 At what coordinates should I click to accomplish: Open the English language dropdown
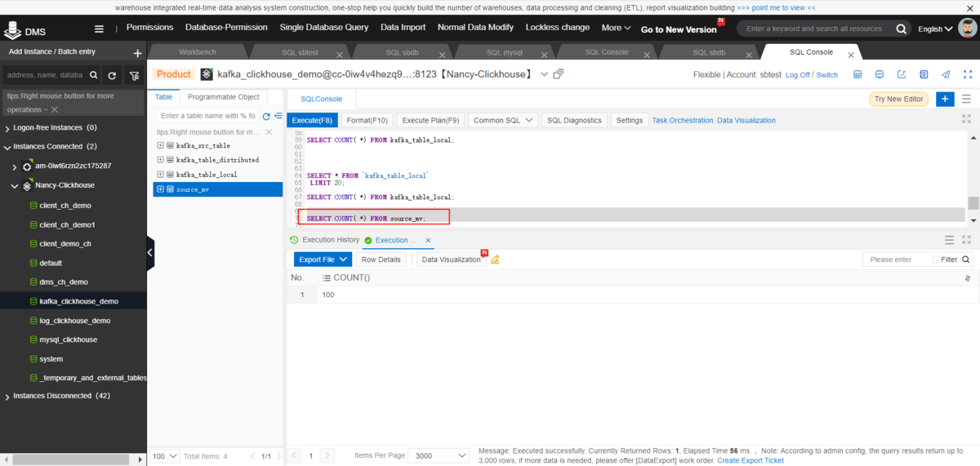[x=934, y=29]
